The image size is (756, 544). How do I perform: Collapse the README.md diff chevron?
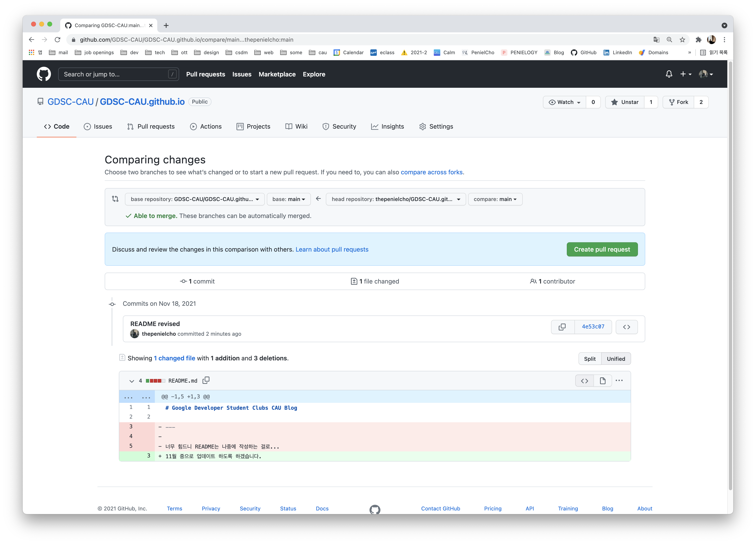pos(132,381)
